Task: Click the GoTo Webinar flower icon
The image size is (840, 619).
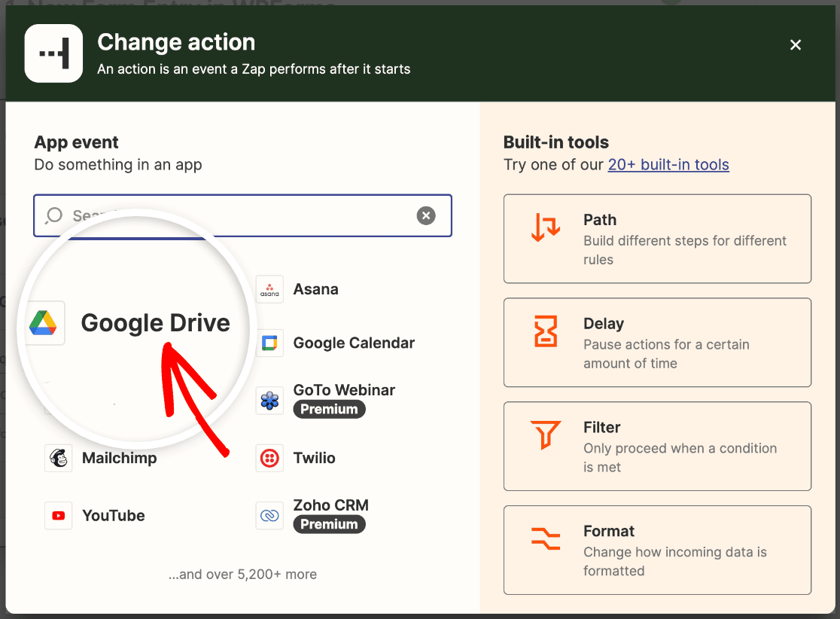Action: coord(269,401)
